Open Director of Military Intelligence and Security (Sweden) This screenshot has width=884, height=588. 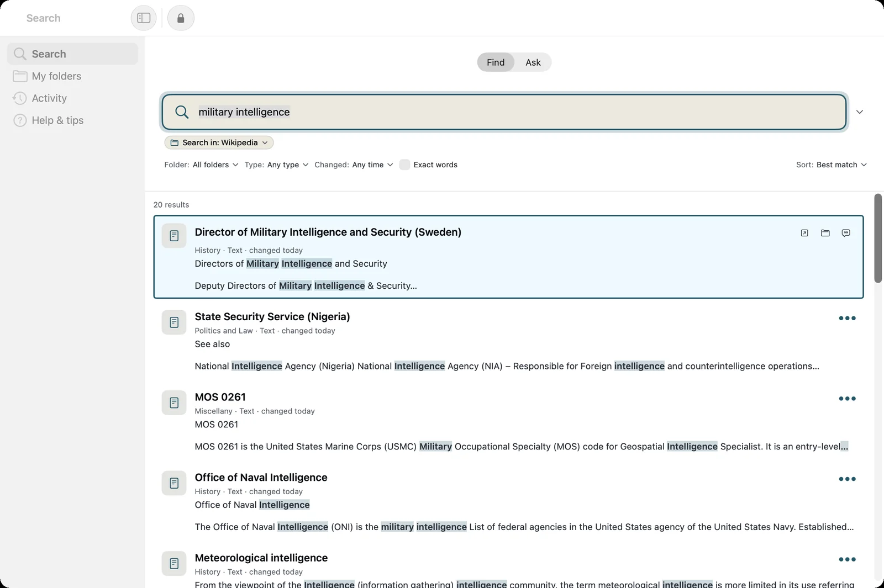click(x=328, y=232)
